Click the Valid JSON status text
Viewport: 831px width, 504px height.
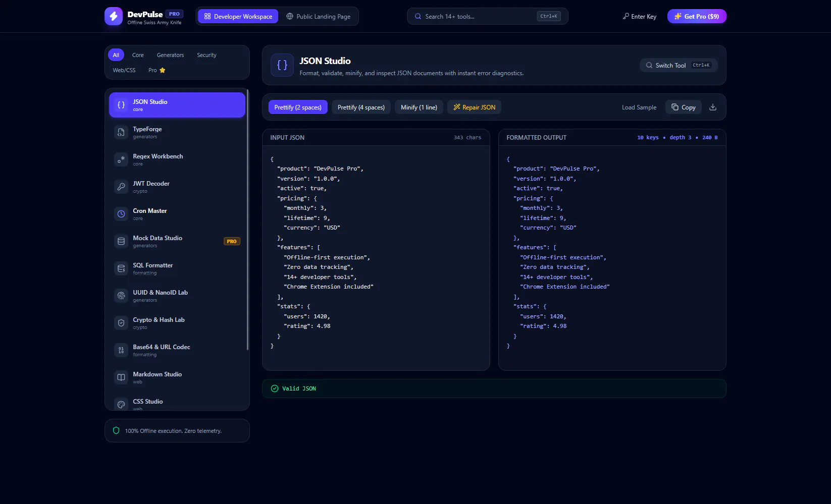(x=299, y=388)
